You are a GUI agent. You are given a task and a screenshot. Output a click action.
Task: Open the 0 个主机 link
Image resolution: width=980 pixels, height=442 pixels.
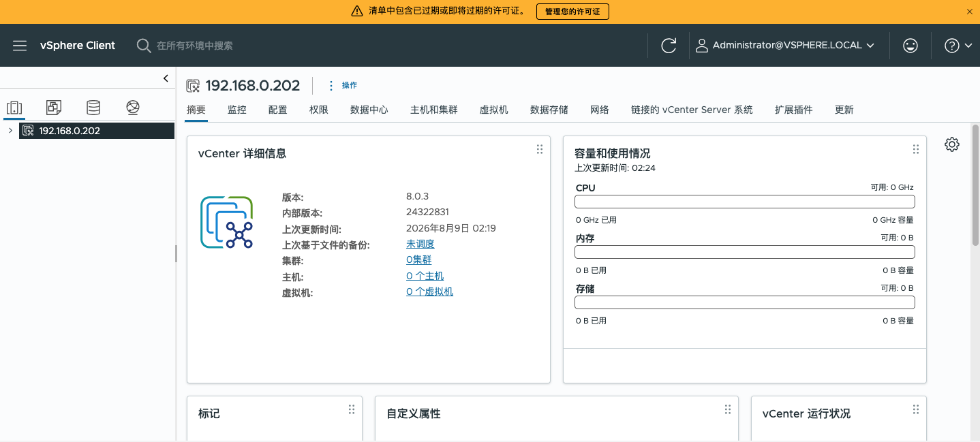425,276
